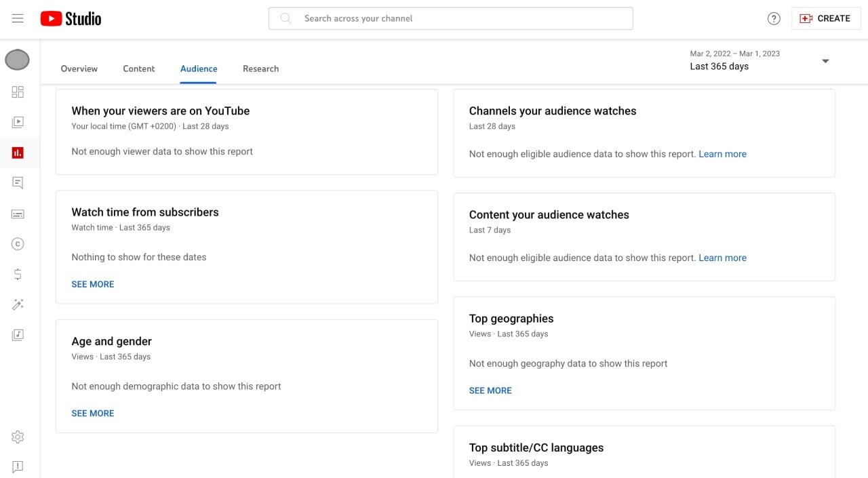Open the hamburger navigation menu
The image size is (868, 478).
[x=18, y=18]
